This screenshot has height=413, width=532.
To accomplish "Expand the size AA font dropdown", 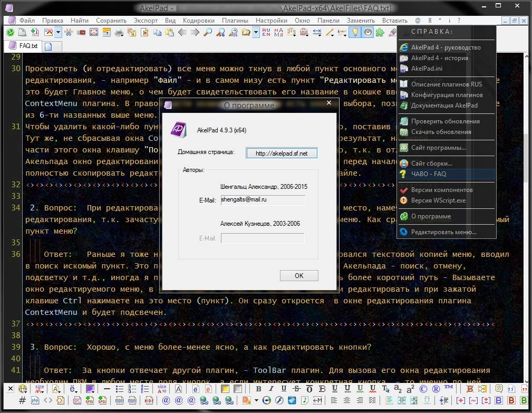I will 40,389.
